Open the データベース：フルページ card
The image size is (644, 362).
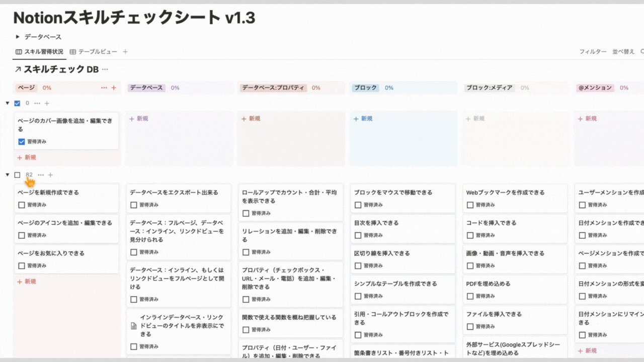pyautogui.click(x=179, y=236)
